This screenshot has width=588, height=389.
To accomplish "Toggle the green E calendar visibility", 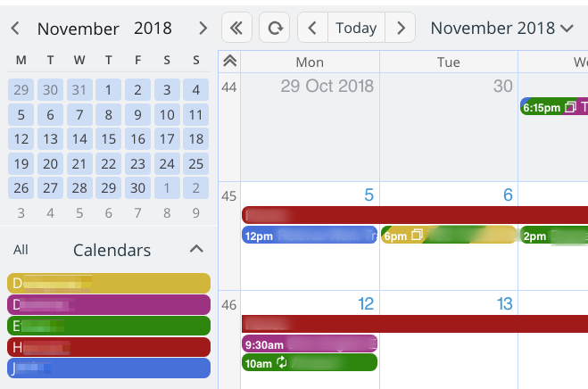I will point(109,326).
